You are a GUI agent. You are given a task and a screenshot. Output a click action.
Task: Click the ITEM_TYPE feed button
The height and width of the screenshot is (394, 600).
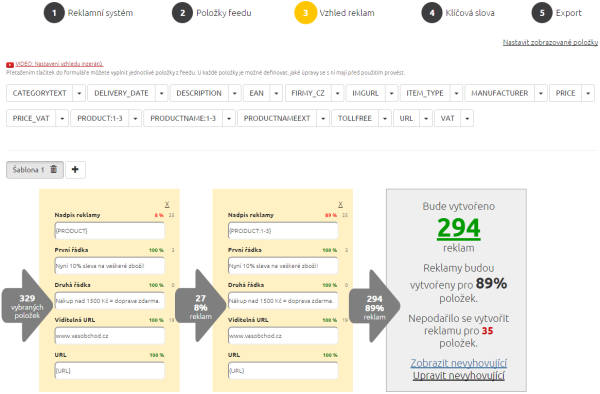(425, 93)
